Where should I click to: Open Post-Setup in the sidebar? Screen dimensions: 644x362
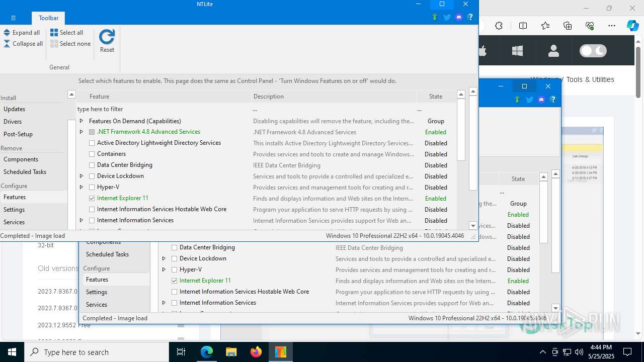click(x=18, y=134)
